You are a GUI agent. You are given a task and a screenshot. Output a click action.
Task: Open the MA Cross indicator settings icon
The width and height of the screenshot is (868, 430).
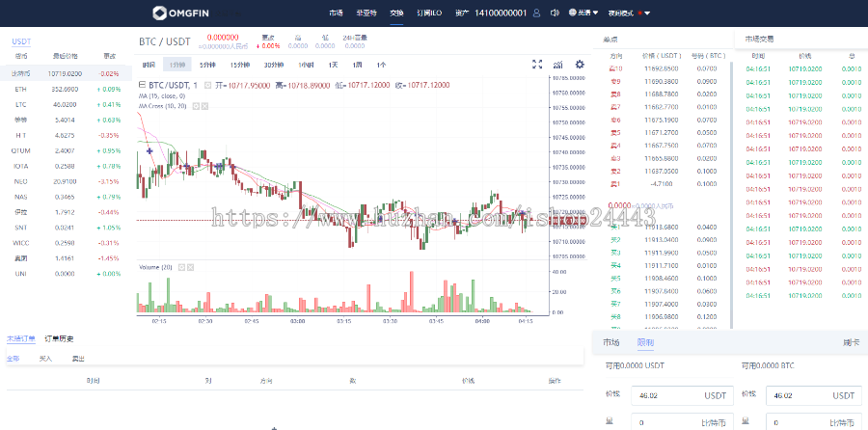coord(196,106)
